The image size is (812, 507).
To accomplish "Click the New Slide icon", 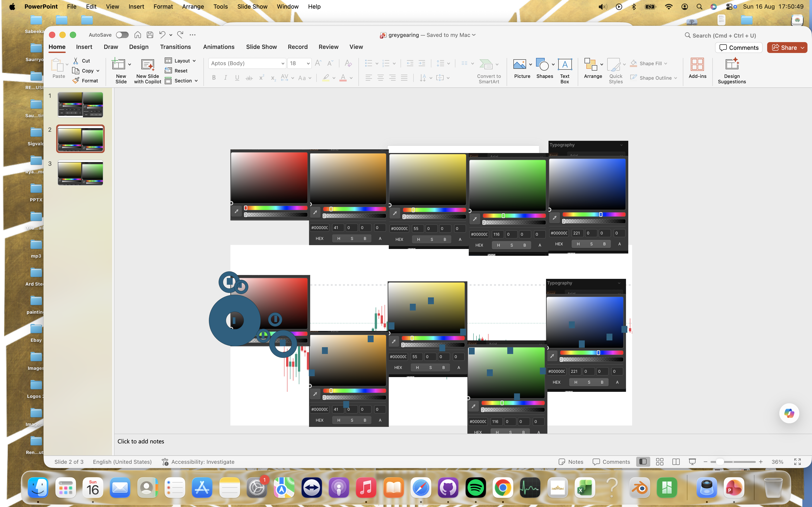I will 118,64.
